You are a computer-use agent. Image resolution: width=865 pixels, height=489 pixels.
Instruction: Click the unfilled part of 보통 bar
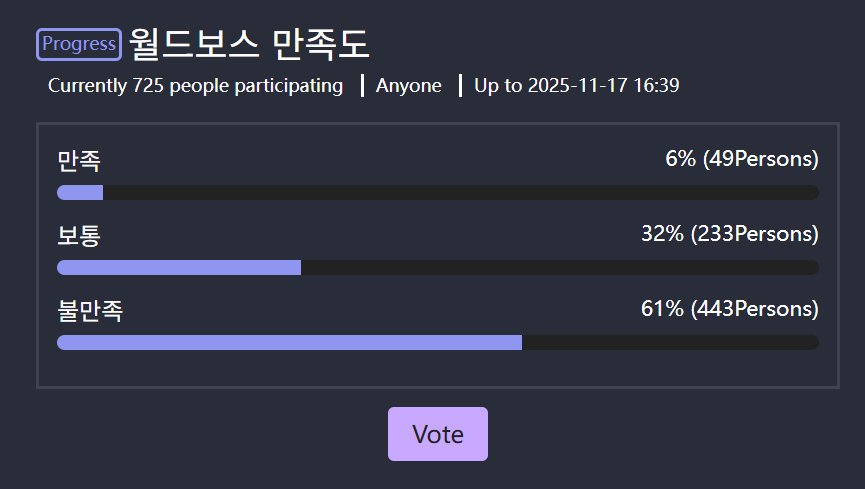tap(560, 267)
